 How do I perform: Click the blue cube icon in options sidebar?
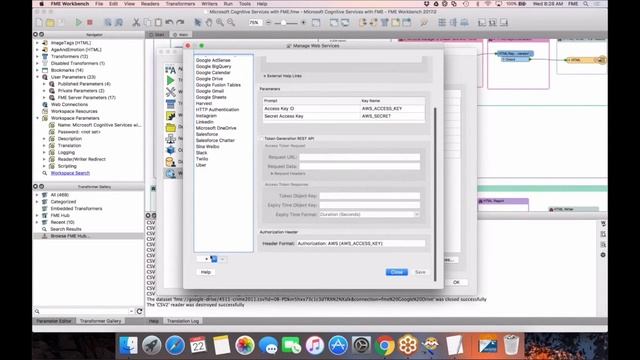(171, 150)
